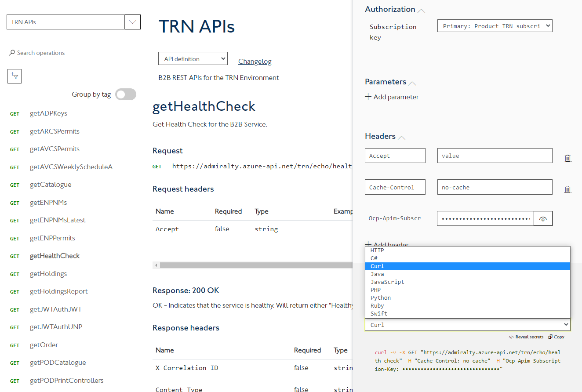Select Python from the language list
This screenshot has width=582, height=392.
tap(381, 298)
